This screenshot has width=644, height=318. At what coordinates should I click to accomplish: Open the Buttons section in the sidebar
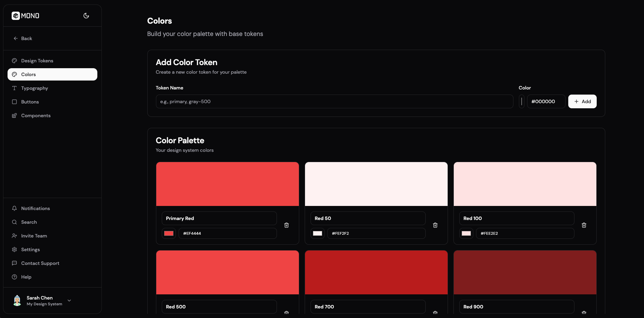pyautogui.click(x=30, y=102)
